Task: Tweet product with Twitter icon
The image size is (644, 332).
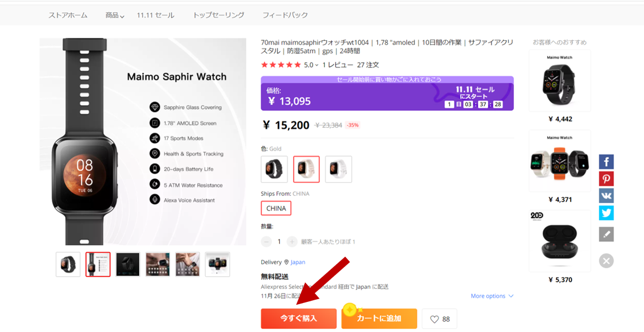Action: (606, 213)
